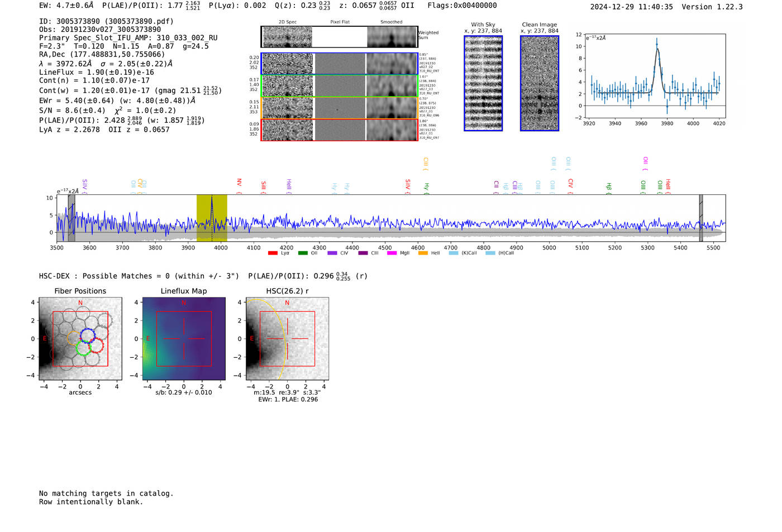Click the green OII legend swatch
Viewport: 782px width, 532px height.
pos(303,253)
